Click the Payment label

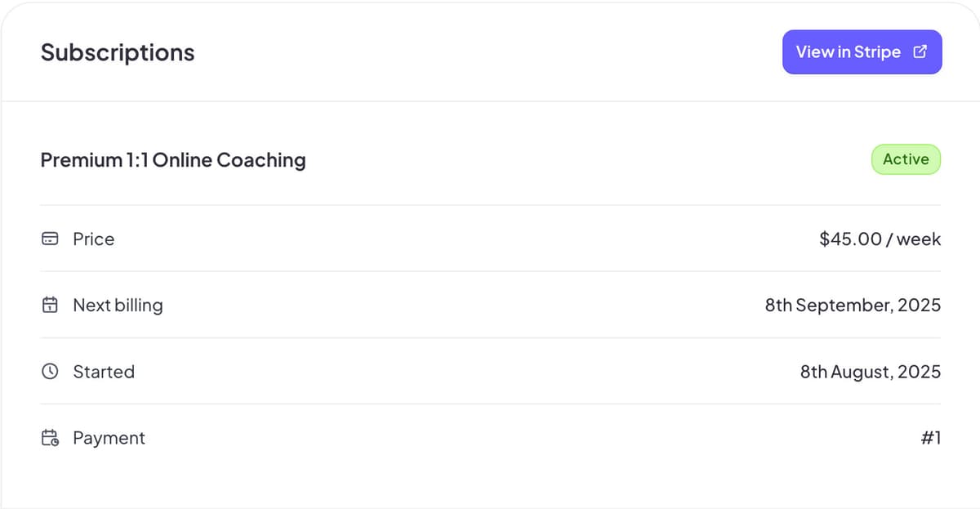click(109, 438)
